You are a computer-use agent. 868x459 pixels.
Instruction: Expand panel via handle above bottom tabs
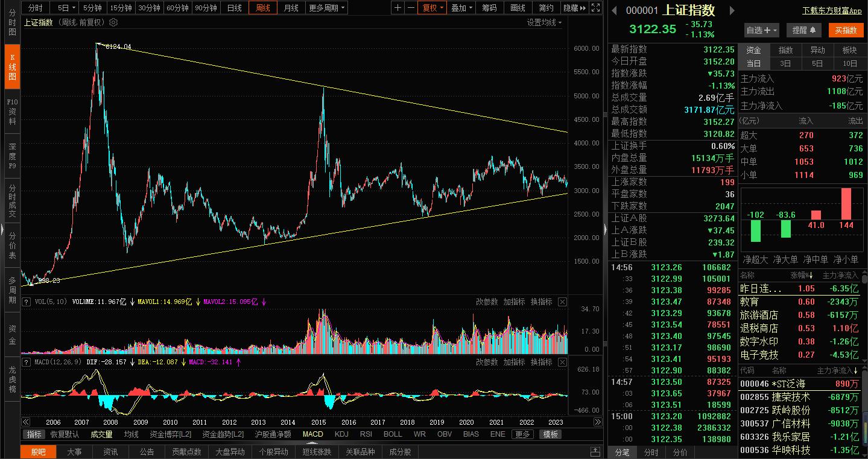pos(595,451)
